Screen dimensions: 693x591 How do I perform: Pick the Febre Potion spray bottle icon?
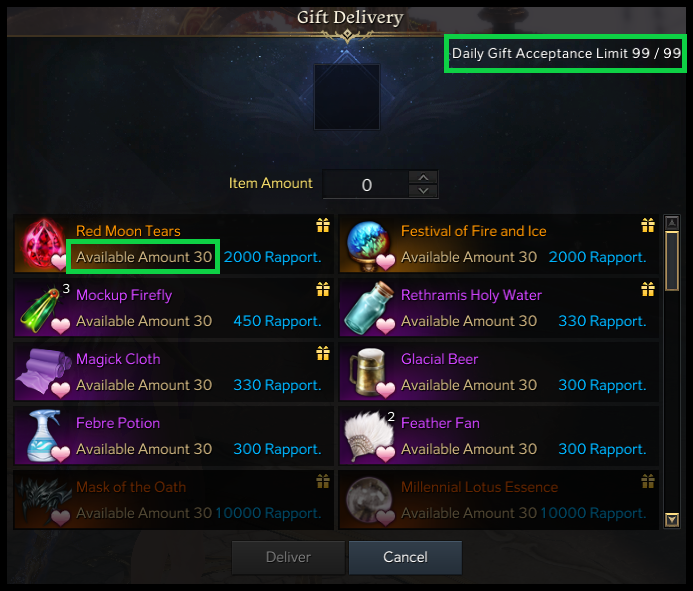point(43,436)
